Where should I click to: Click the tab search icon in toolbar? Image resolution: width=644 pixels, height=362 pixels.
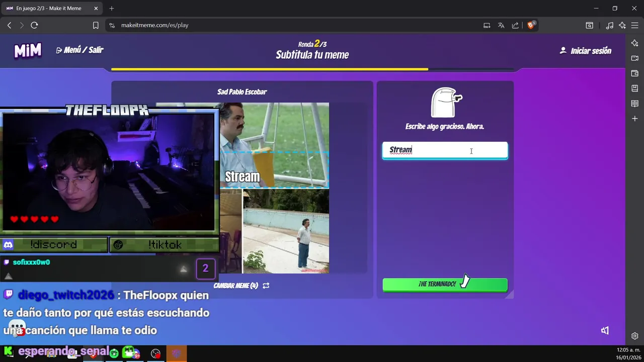point(589,25)
